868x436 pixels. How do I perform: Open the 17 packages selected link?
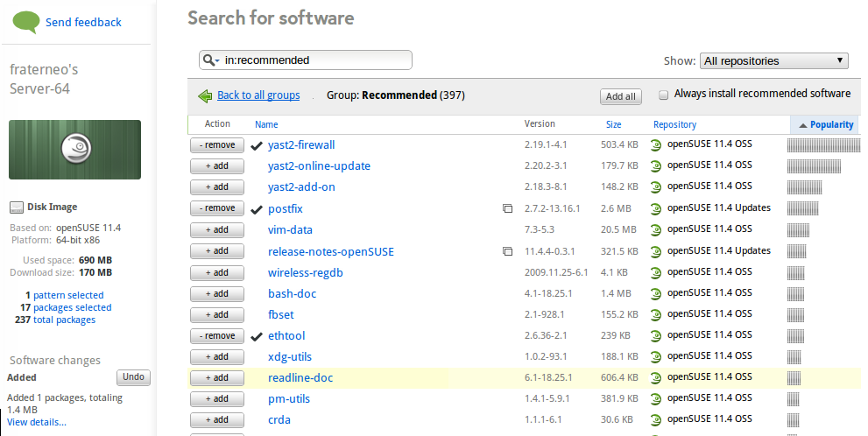coord(73,307)
